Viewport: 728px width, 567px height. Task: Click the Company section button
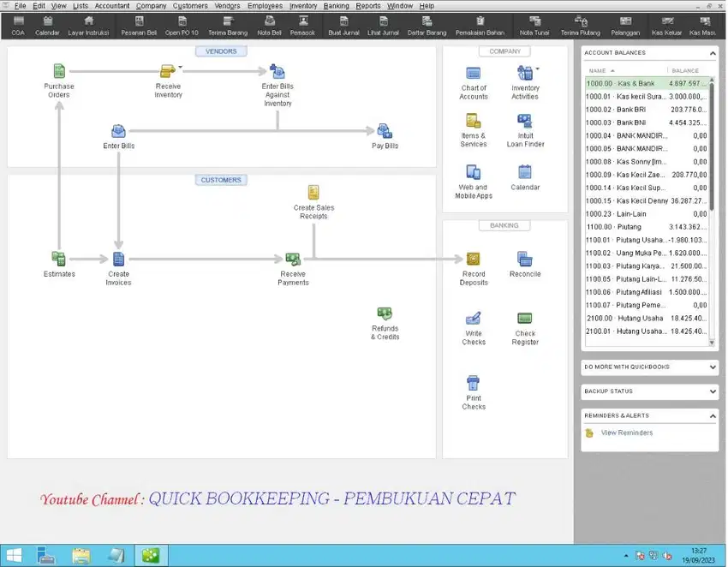click(x=504, y=51)
